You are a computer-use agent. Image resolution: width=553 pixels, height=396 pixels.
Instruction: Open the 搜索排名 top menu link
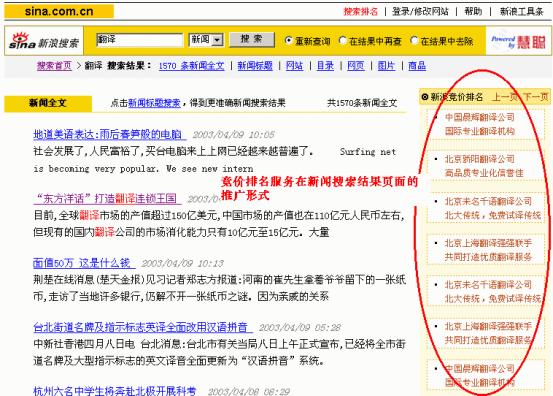(x=360, y=12)
